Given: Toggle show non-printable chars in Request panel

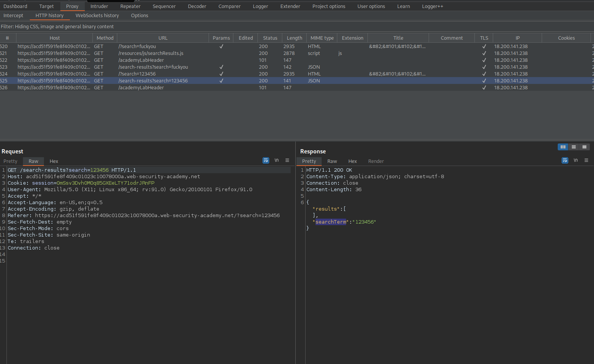Looking at the screenshot, I should pyautogui.click(x=277, y=161).
